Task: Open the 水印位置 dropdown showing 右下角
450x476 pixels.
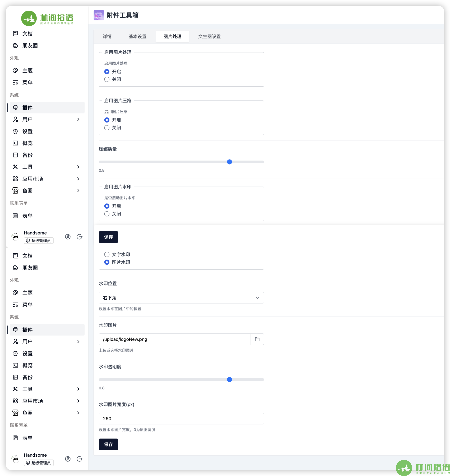Action: tap(181, 298)
